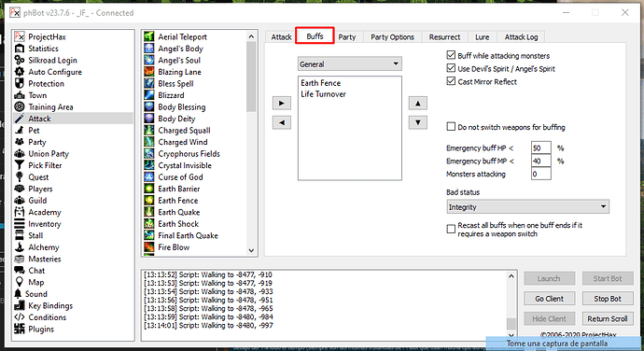644x351 pixels.
Task: Toggle Use Devil's Spirit / Angel's Spirit
Action: click(451, 68)
